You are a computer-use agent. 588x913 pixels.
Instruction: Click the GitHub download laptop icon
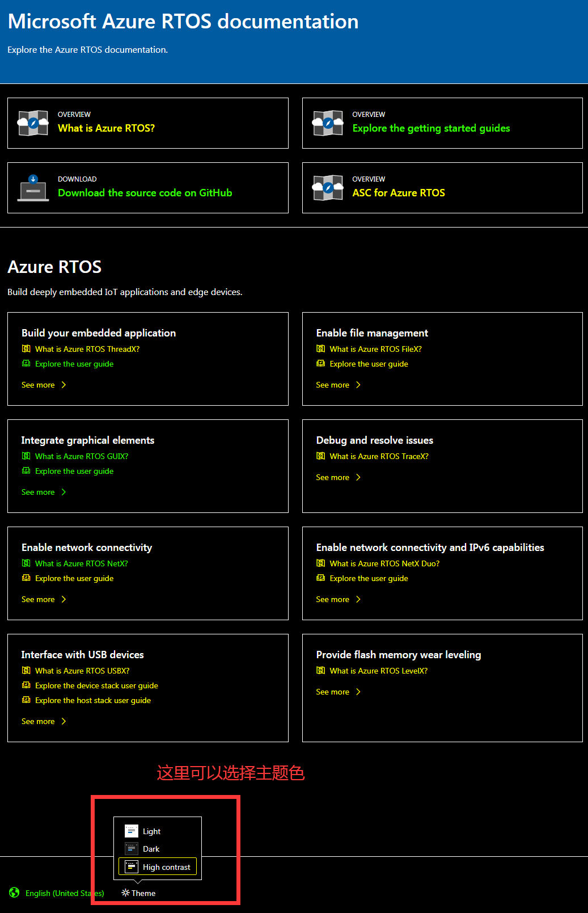pos(33,188)
